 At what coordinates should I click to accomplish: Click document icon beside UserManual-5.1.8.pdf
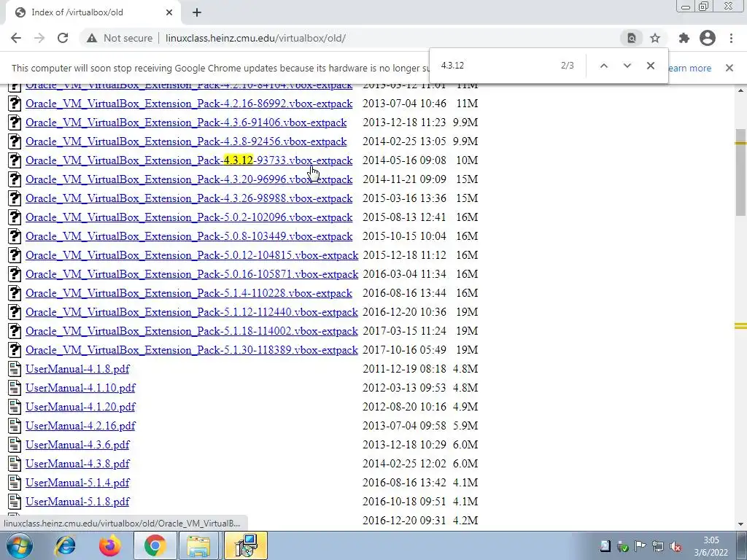pyautogui.click(x=15, y=502)
